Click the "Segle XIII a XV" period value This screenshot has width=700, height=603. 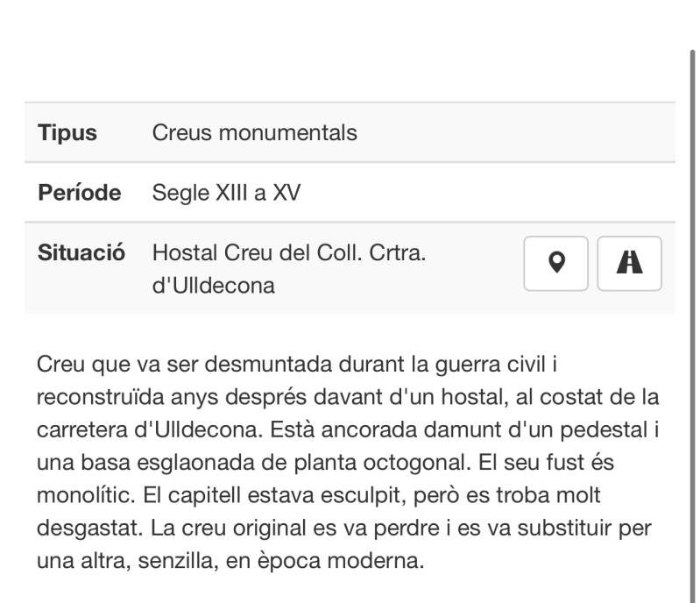click(226, 193)
